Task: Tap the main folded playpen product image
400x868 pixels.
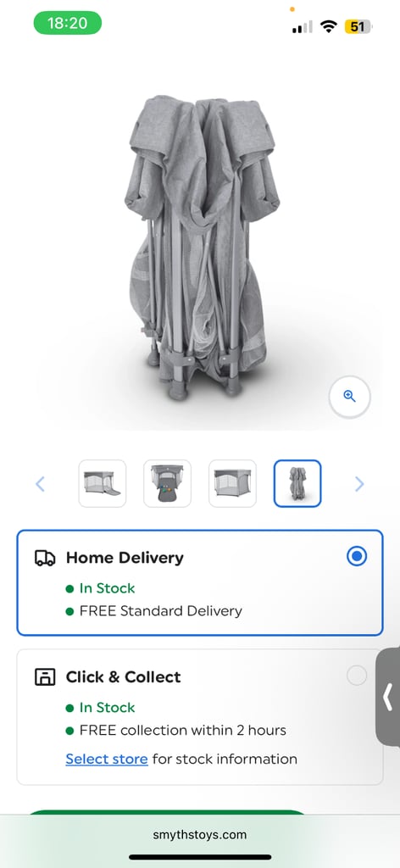Action: 201,247
